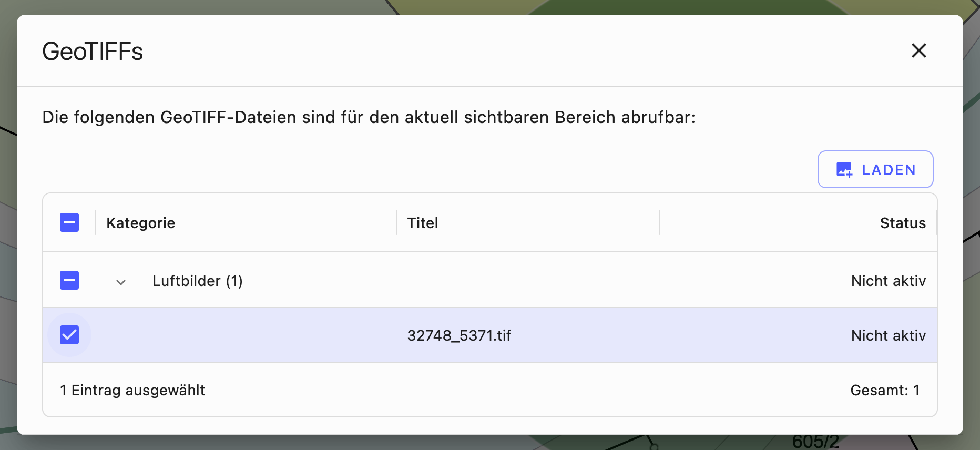Uncheck the 32748_5371.tif row checkbox

(x=69, y=335)
